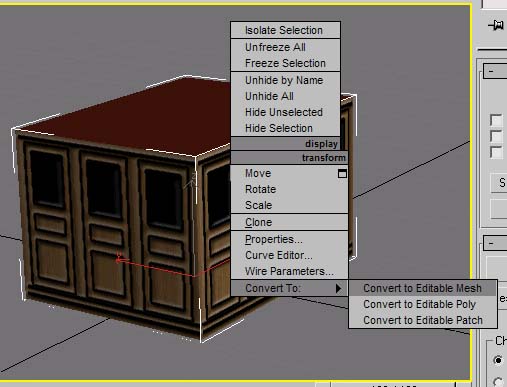Choose Hide Unselected option
The height and width of the screenshot is (387, 507).
point(285,112)
